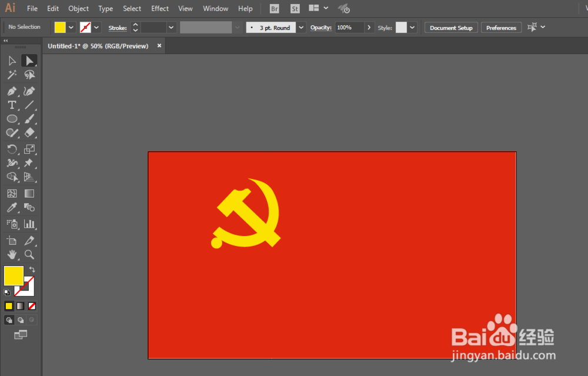The width and height of the screenshot is (588, 376).
Task: Switch to the Untitled-1 document tab
Action: tap(98, 46)
